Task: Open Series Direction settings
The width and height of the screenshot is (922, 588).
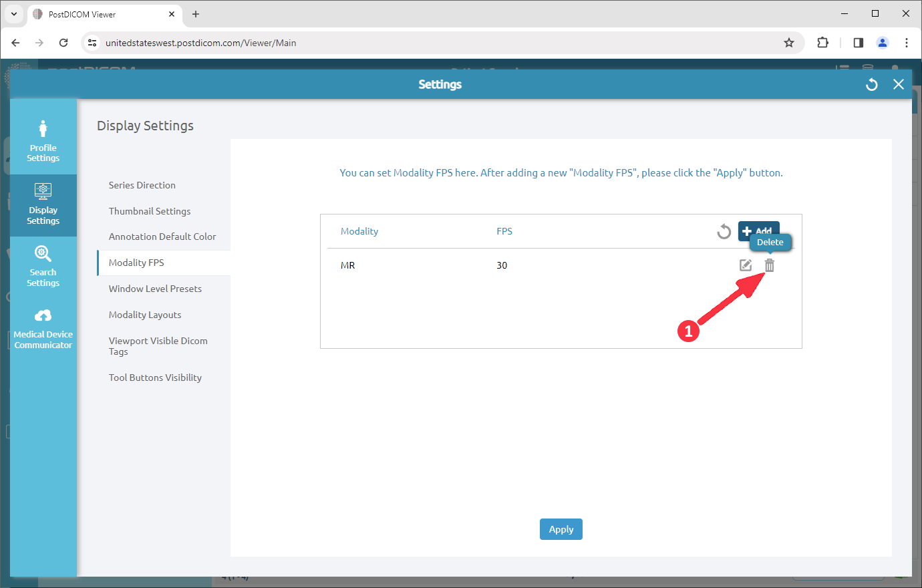Action: coord(142,185)
